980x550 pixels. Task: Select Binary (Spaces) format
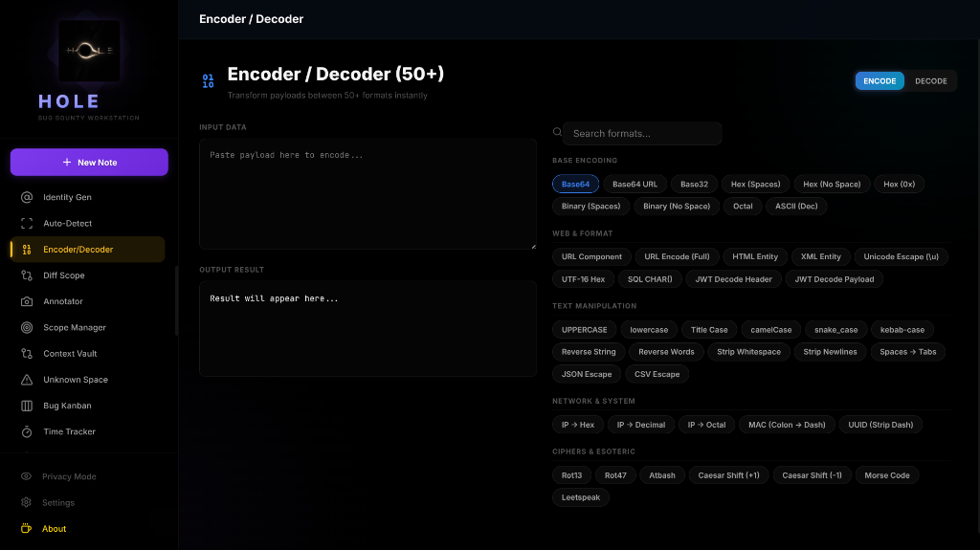coord(590,207)
